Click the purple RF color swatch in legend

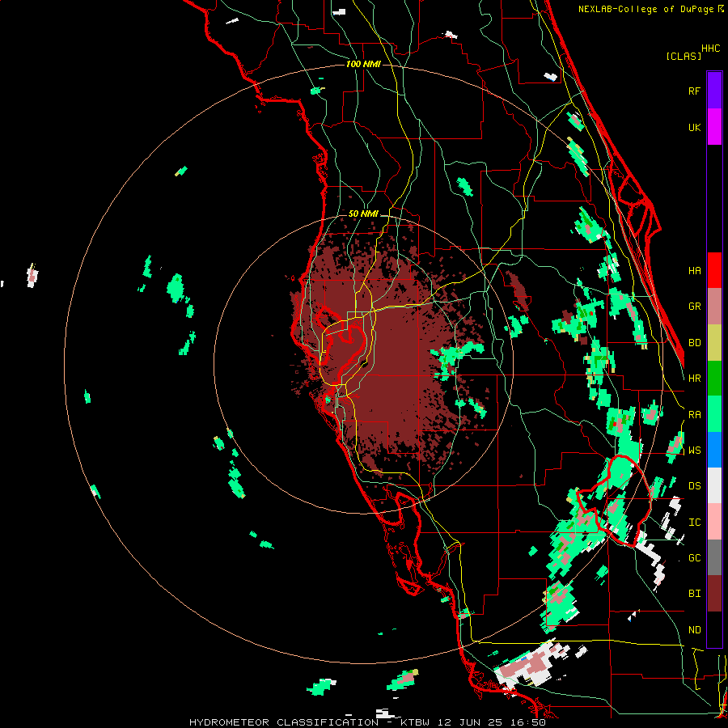click(714, 91)
